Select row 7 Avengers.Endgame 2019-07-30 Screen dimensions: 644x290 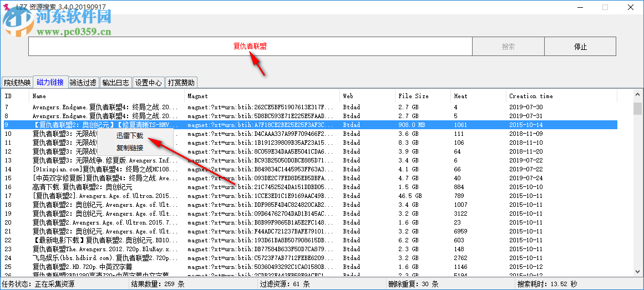point(311,107)
